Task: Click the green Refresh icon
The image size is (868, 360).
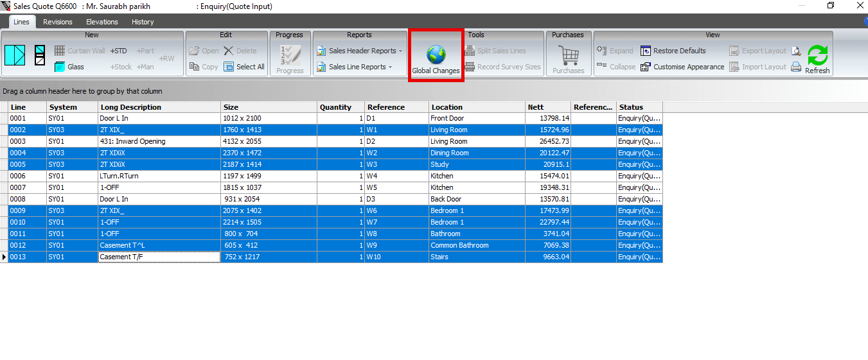Action: (x=817, y=55)
